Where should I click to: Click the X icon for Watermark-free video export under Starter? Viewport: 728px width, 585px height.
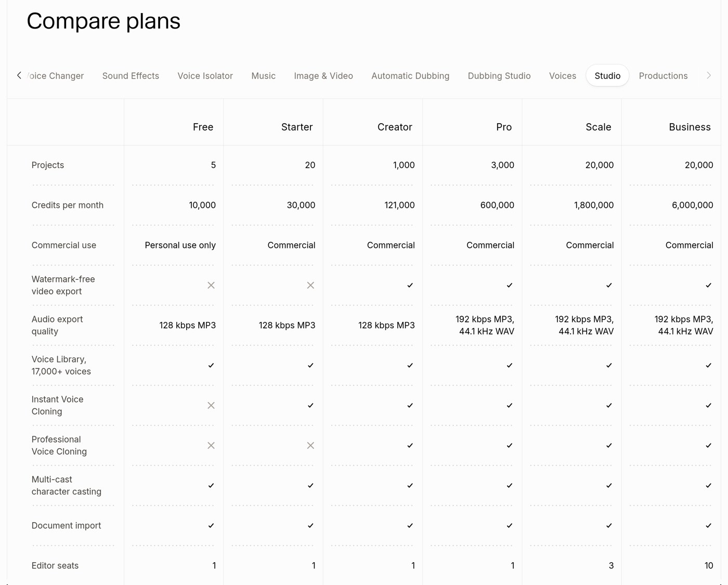click(x=310, y=285)
